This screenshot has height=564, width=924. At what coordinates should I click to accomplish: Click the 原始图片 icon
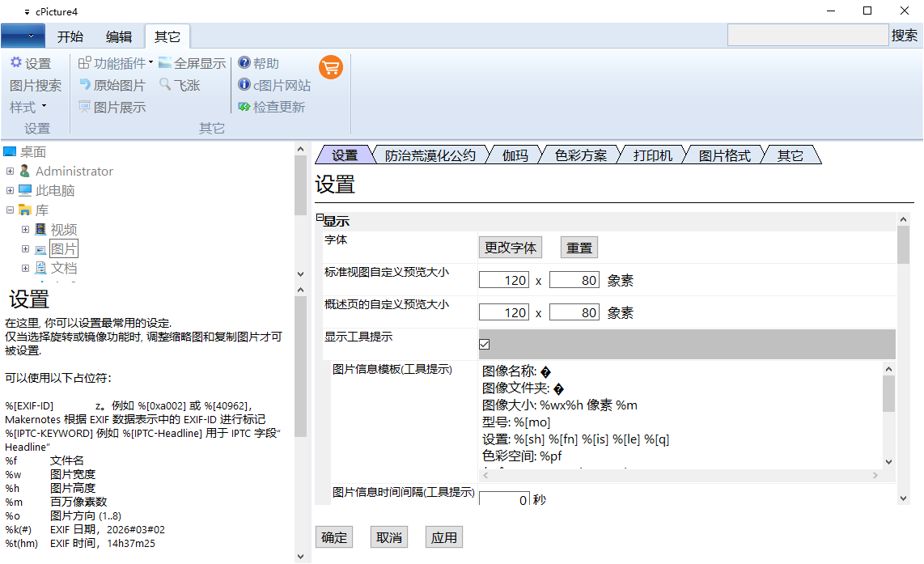coord(112,85)
